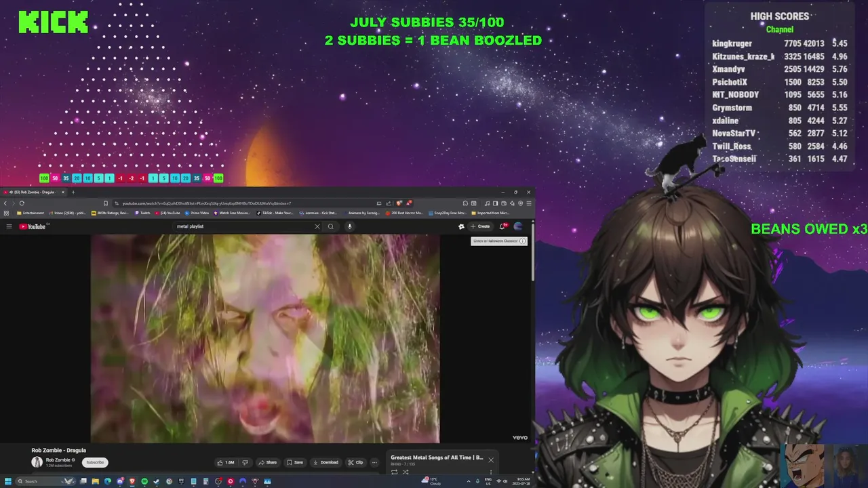Open the Windows Start menu
The width and height of the screenshot is (868, 488).
[x=8, y=481]
